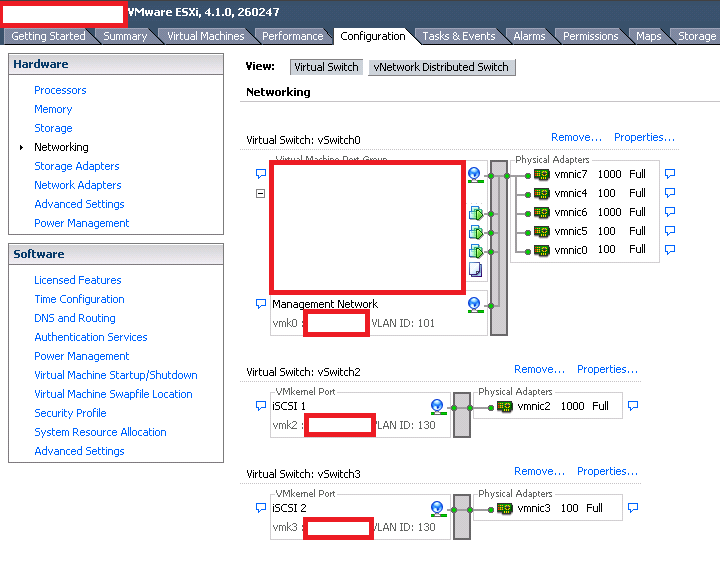The image size is (720, 564).
Task: Open the Summary tab
Action: [125, 36]
